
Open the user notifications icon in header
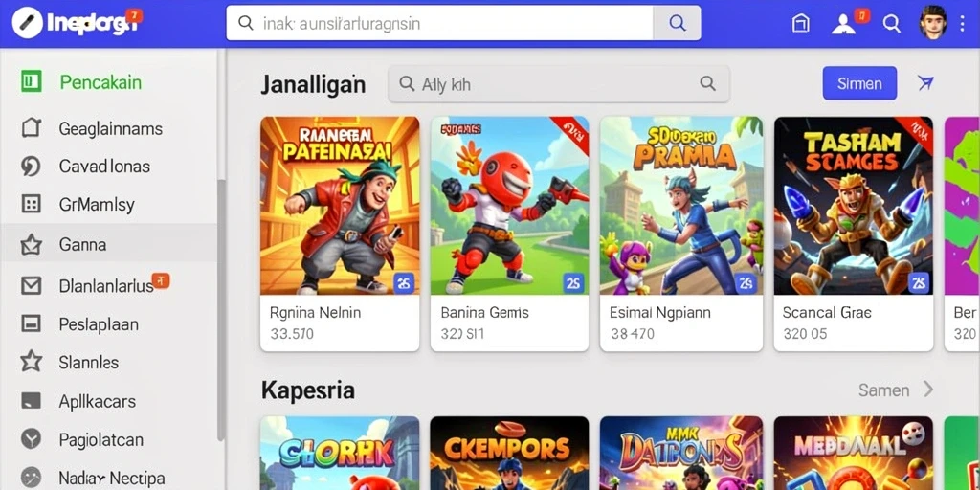coord(843,24)
